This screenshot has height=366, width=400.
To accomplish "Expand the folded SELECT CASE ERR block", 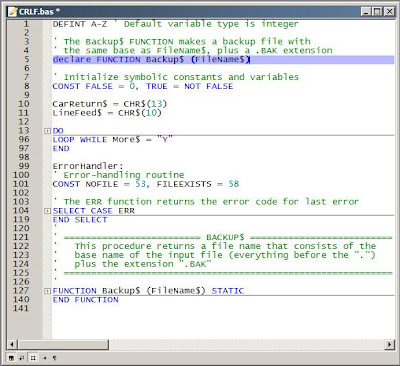I will tap(47, 211).
